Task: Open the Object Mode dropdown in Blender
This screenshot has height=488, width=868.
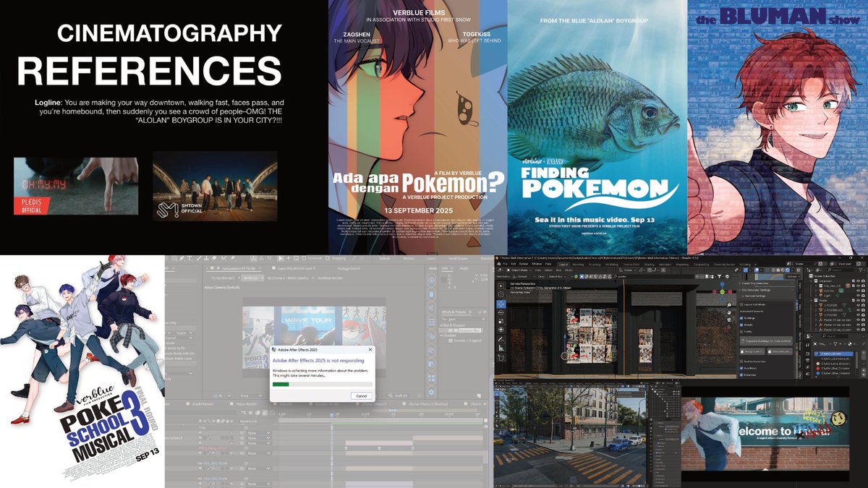Action: point(519,270)
